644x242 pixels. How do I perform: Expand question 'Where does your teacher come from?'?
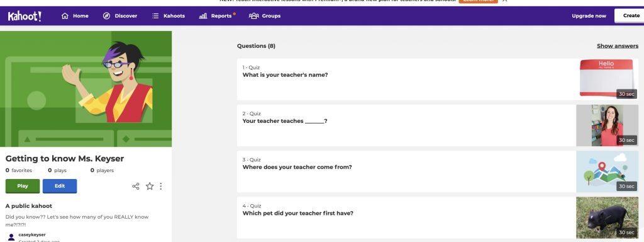(438, 171)
